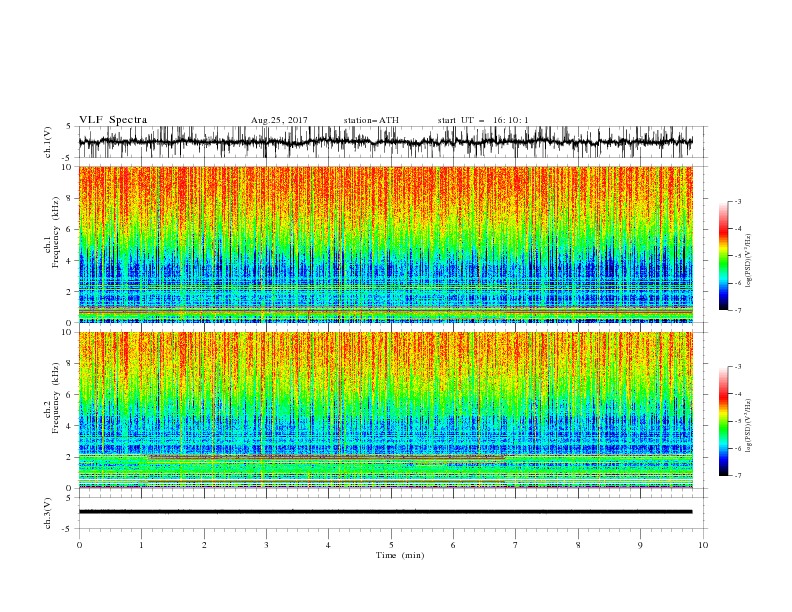The height and width of the screenshot is (612, 792).
Task: Click the "5" minute tick label
Action: click(391, 545)
